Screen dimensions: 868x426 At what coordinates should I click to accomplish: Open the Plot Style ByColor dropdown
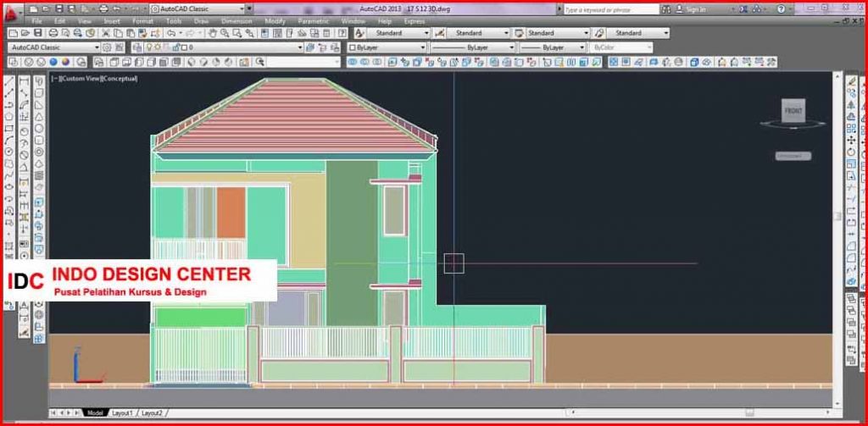(x=621, y=47)
